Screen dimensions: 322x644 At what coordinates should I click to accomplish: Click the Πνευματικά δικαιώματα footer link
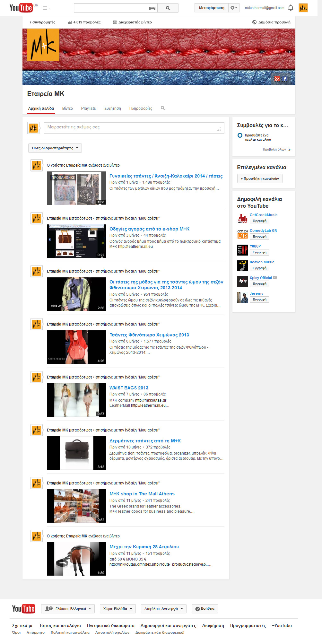pyautogui.click(x=111, y=625)
